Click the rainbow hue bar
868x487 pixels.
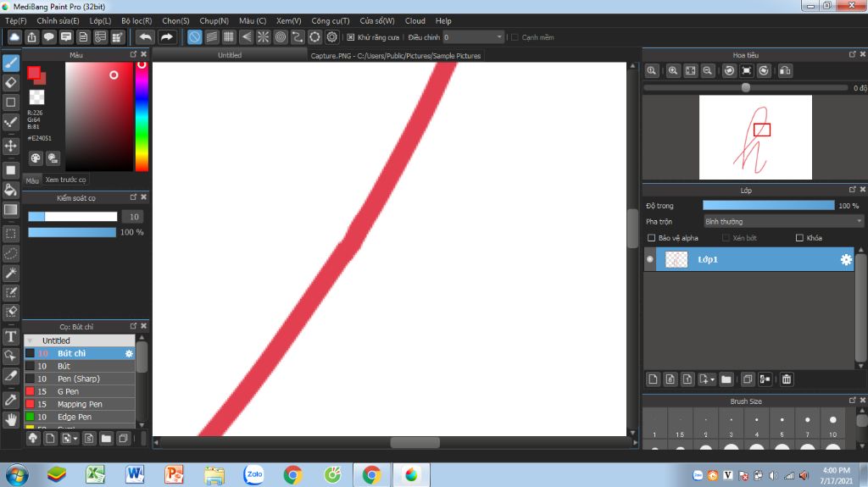click(x=142, y=116)
